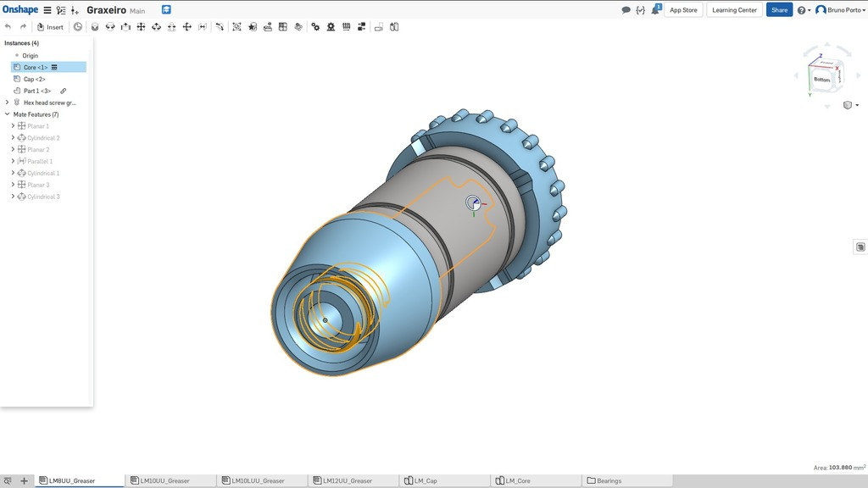
Task: Open the display style cube dropdown
Action: (x=851, y=105)
